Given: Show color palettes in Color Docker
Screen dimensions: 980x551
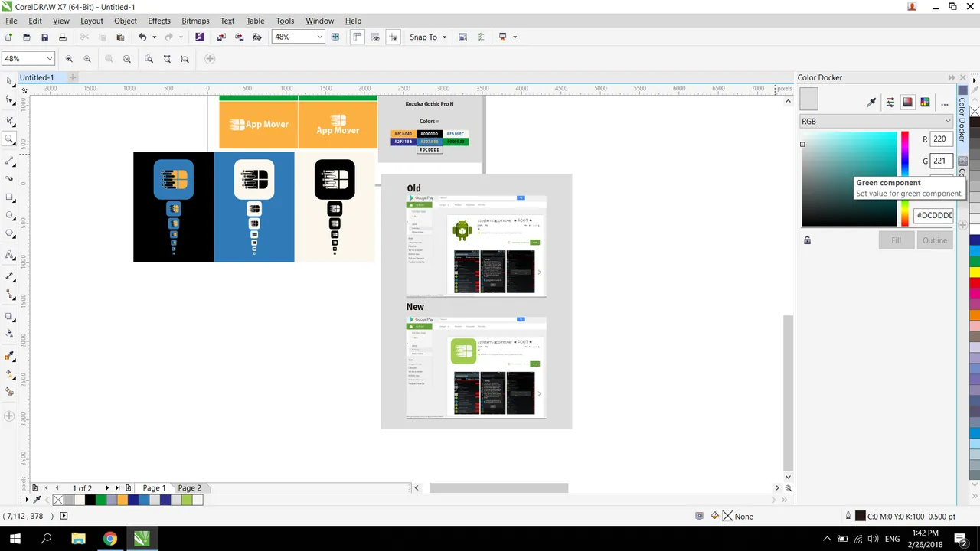Looking at the screenshot, I should [925, 102].
